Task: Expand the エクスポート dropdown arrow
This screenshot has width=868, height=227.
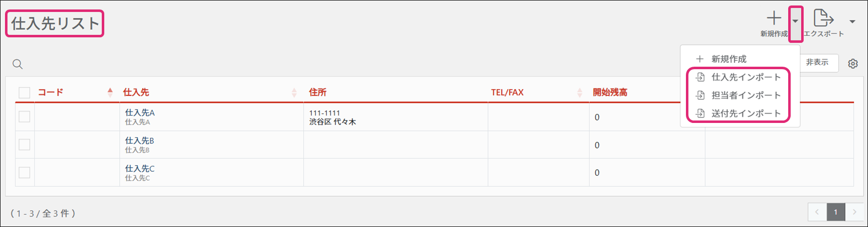Action: [x=853, y=21]
